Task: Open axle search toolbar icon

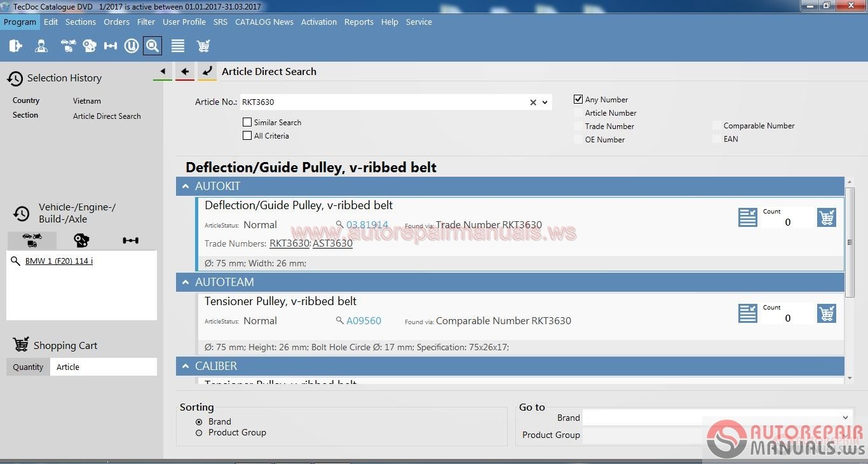Action: coord(111,46)
